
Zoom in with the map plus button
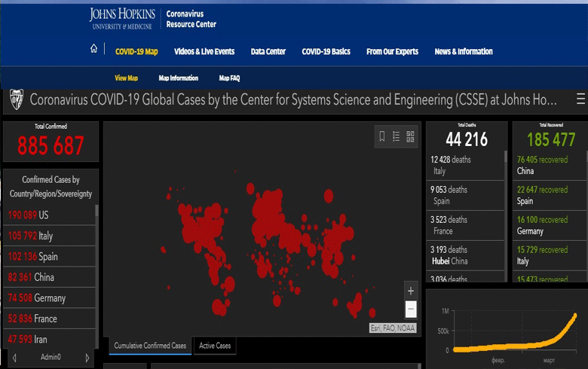(410, 291)
